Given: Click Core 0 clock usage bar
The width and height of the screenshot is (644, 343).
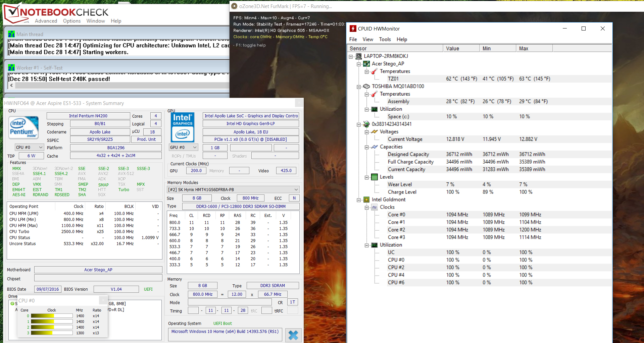Looking at the screenshot, I should pos(52,316).
